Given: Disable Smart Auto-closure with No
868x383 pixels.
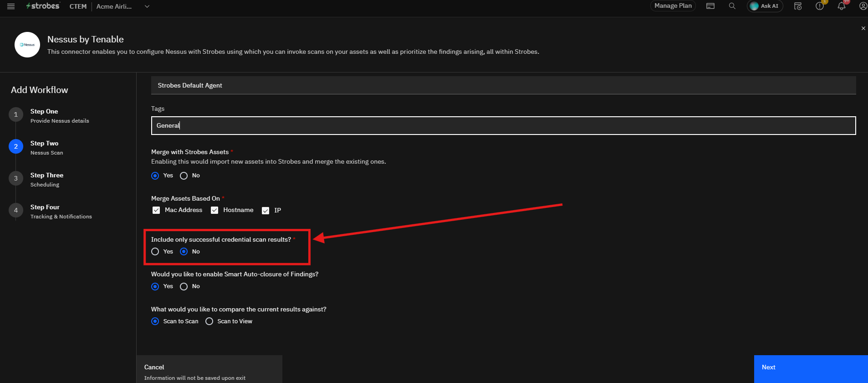Looking at the screenshot, I should [x=184, y=286].
